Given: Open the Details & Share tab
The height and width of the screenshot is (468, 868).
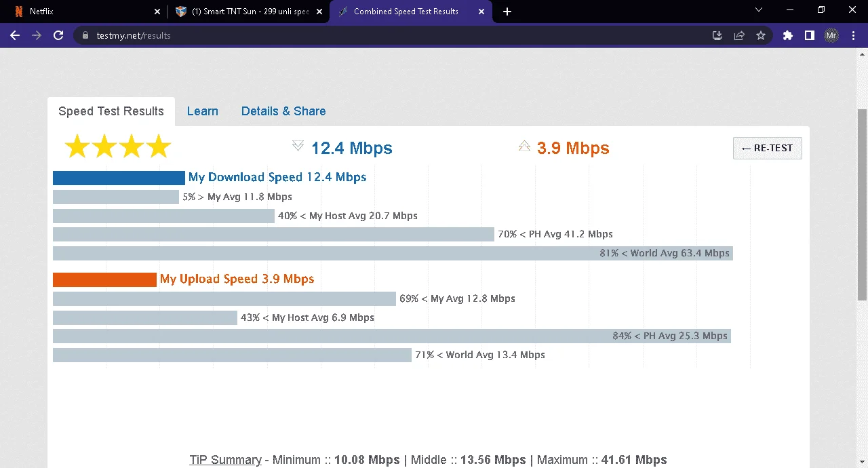Looking at the screenshot, I should pos(283,111).
